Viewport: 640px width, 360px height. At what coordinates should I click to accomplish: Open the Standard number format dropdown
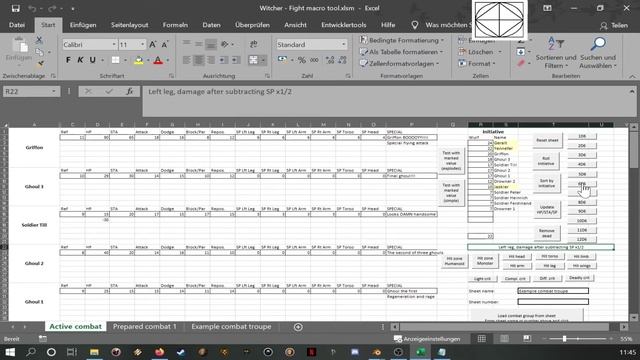coord(343,44)
